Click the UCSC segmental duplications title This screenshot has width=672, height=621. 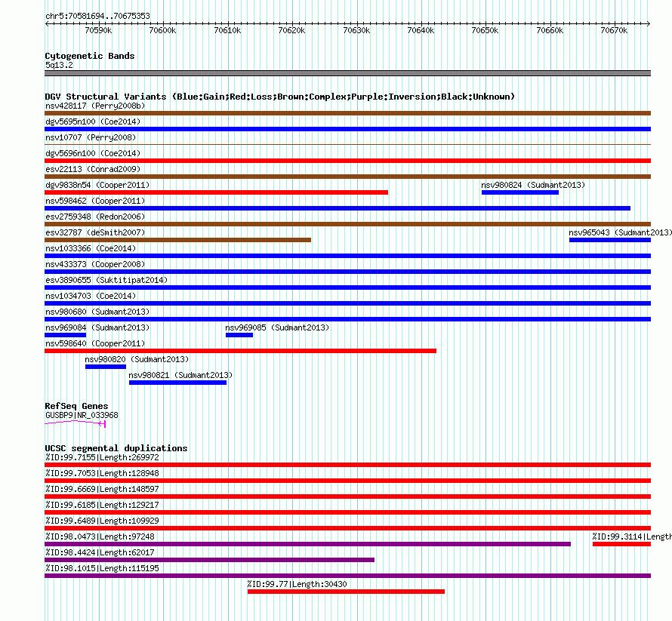click(x=116, y=448)
